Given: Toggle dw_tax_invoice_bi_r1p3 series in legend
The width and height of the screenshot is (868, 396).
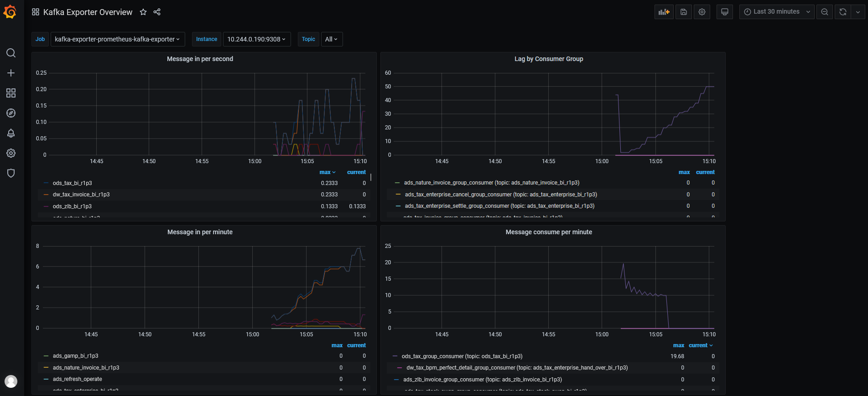Looking at the screenshot, I should [81, 195].
